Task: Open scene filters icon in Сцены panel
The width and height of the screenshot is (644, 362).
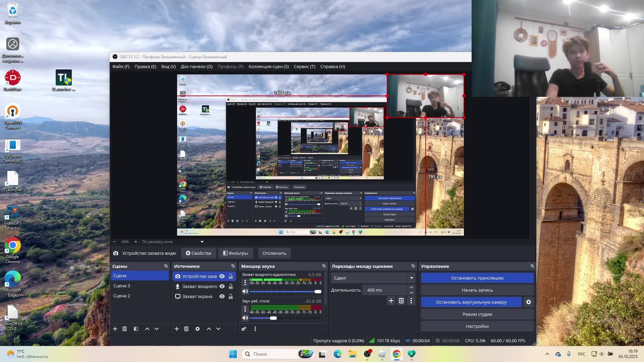Action: [x=136, y=329]
